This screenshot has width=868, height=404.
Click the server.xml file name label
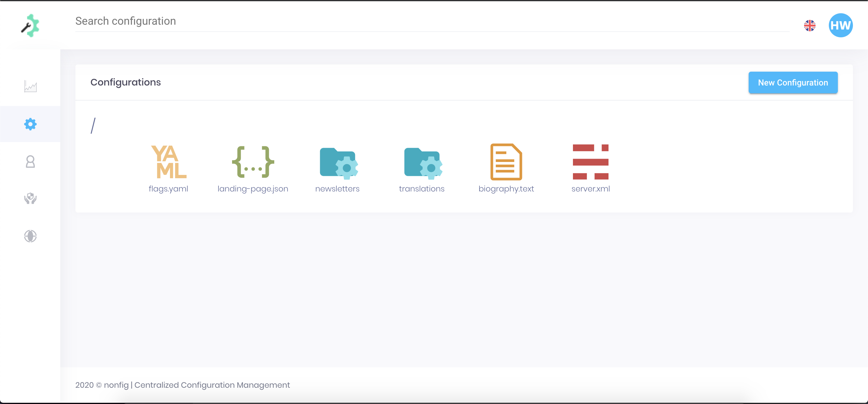pyautogui.click(x=590, y=189)
